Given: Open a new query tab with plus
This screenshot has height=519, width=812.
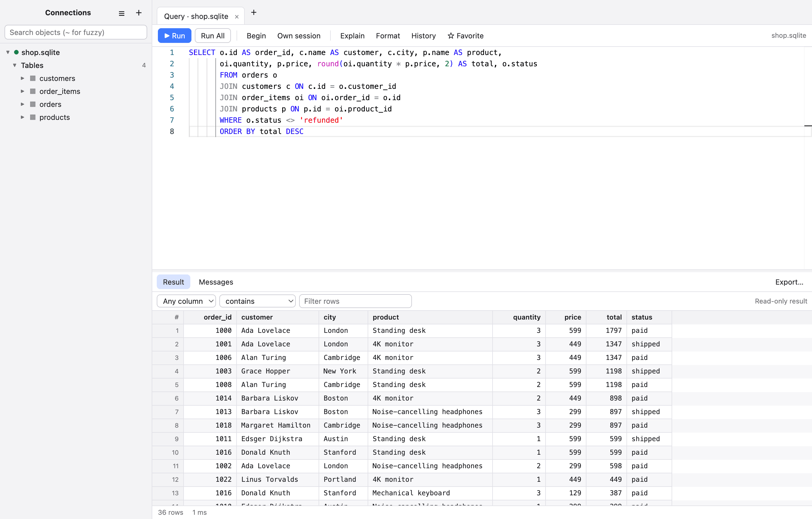Looking at the screenshot, I should coord(254,12).
